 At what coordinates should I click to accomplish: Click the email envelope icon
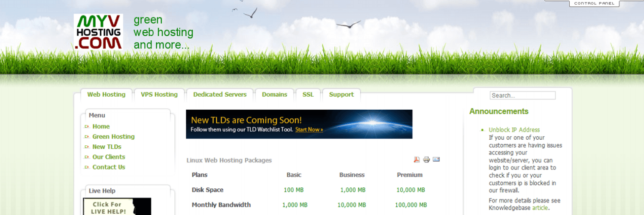click(436, 159)
